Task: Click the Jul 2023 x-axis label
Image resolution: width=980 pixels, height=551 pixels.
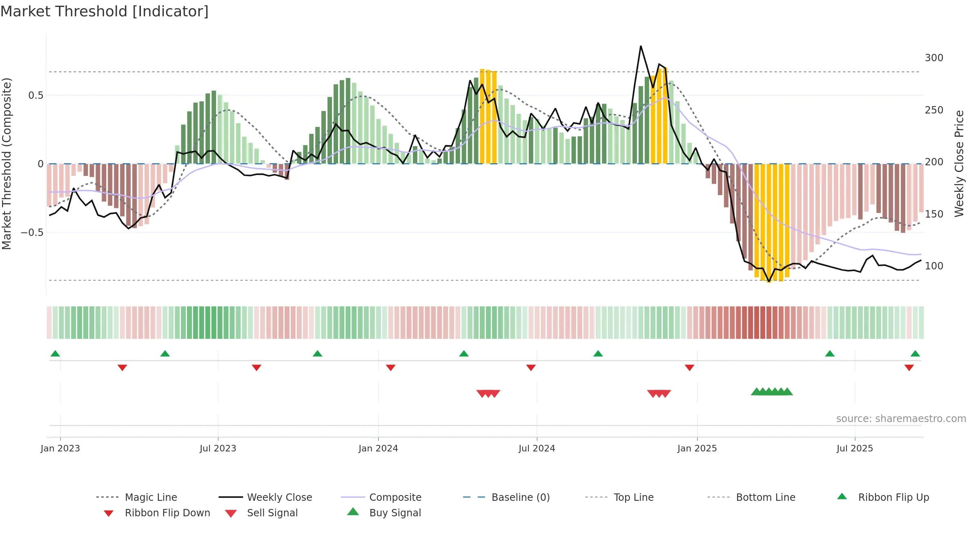Action: tap(218, 448)
